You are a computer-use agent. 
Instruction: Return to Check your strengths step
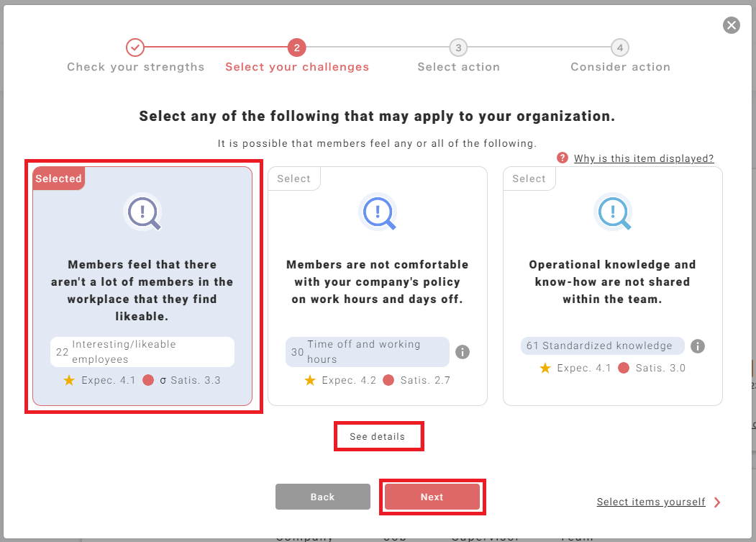click(x=136, y=67)
